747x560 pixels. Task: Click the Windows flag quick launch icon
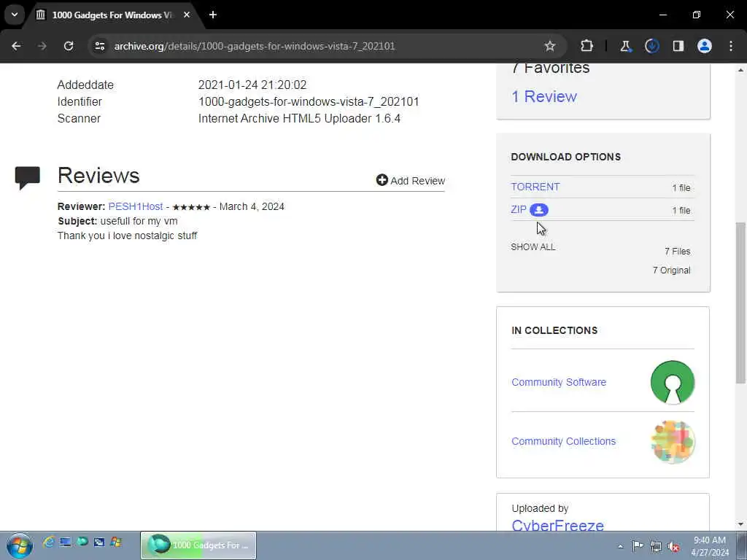(x=116, y=542)
